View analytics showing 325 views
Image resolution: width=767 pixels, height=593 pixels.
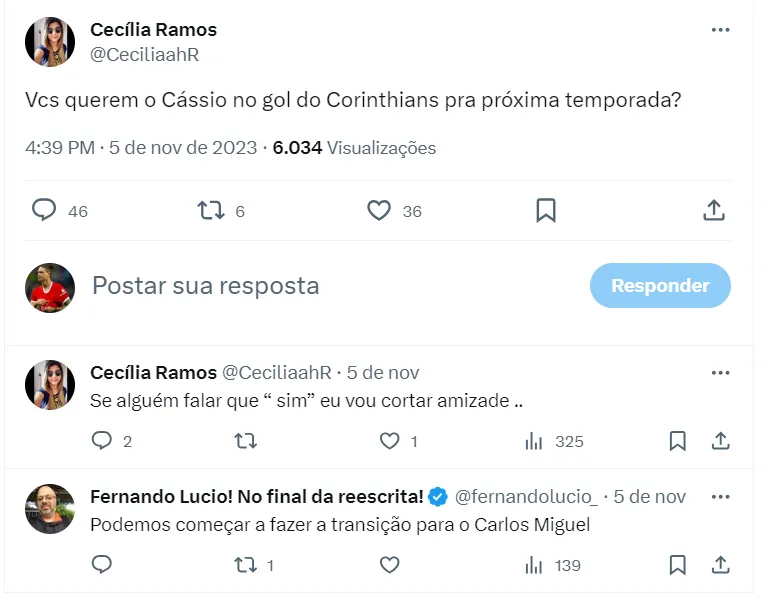(535, 441)
